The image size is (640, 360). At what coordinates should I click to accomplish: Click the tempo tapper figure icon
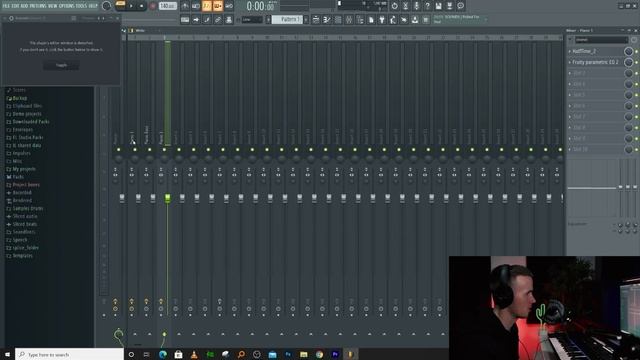[x=393, y=20]
